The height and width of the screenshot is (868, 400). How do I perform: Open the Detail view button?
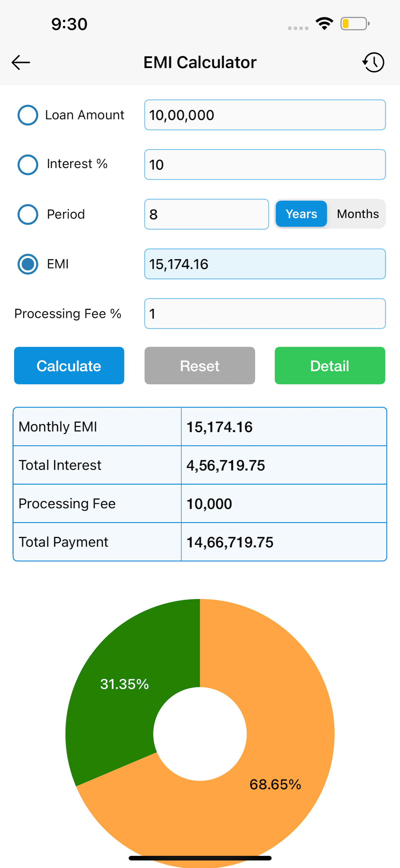click(x=330, y=366)
